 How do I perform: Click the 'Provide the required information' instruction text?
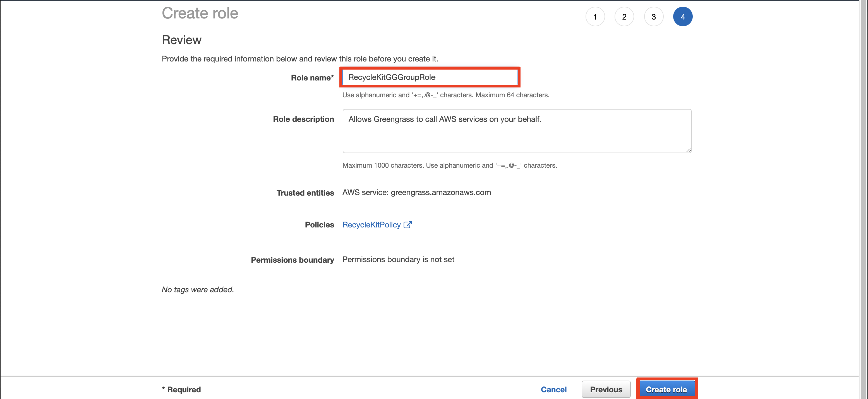coord(300,59)
